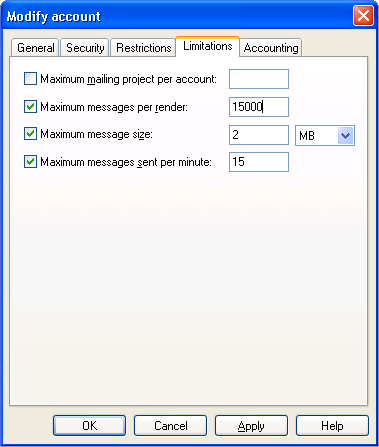This screenshot has width=379, height=447.
Task: Disable Maximum messages sent per minute
Action: coord(30,162)
